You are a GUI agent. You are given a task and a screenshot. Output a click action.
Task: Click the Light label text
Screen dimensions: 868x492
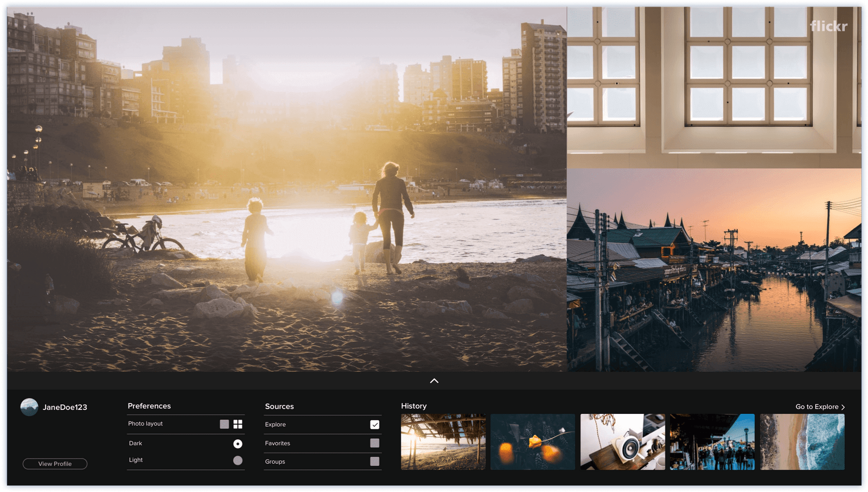[136, 460]
